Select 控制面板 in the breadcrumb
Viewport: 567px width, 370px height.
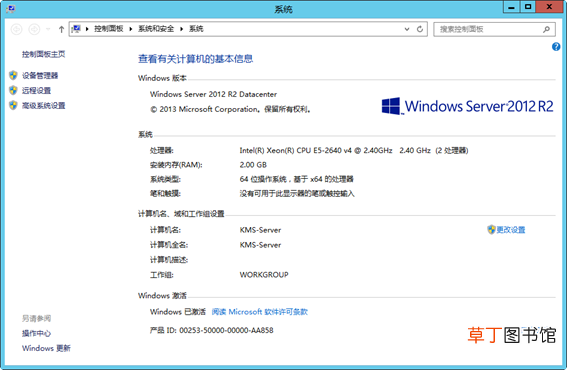click(x=108, y=29)
